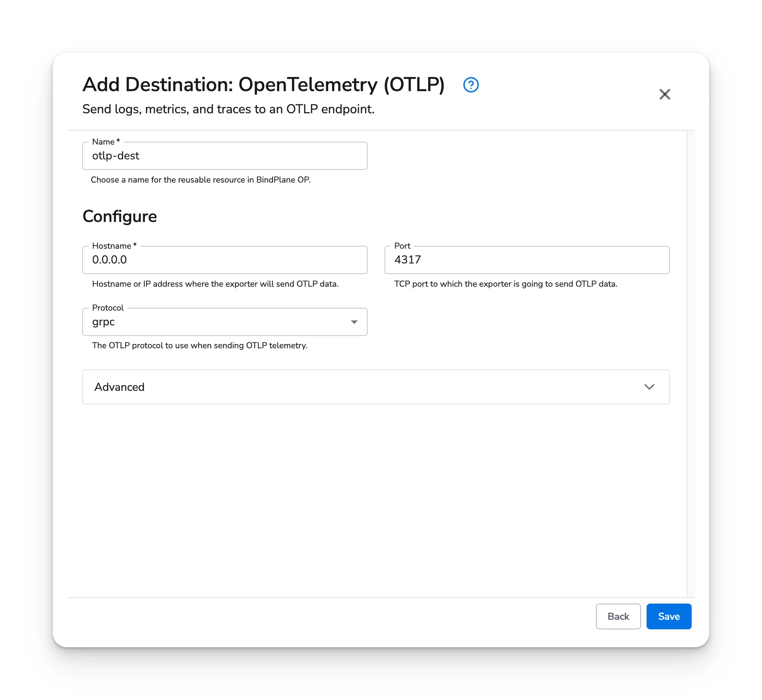Click the Back button
This screenshot has width=762, height=700.
[x=618, y=616]
